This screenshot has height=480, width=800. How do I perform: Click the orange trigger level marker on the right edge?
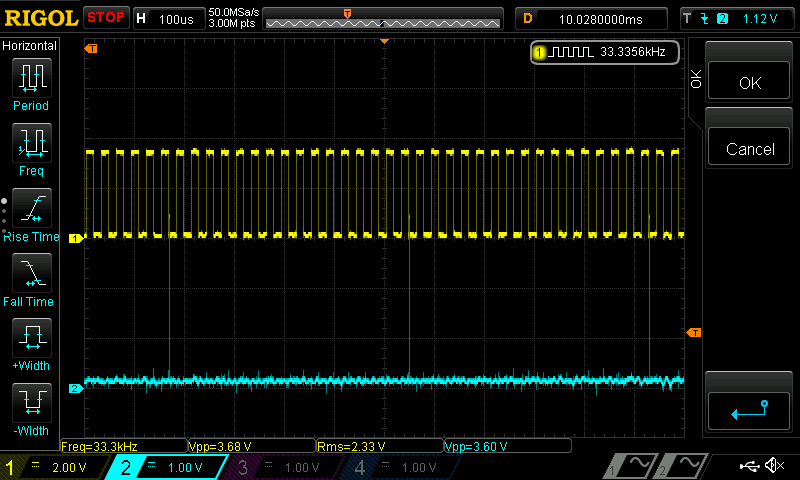693,332
